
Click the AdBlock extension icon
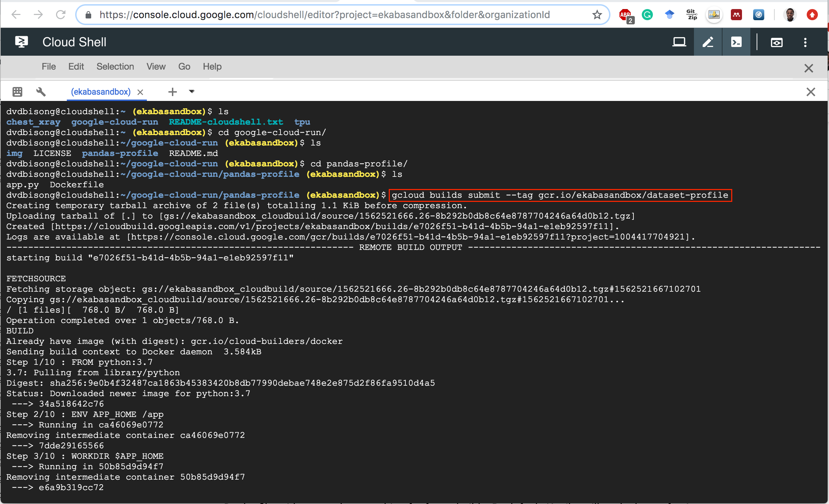(x=625, y=15)
